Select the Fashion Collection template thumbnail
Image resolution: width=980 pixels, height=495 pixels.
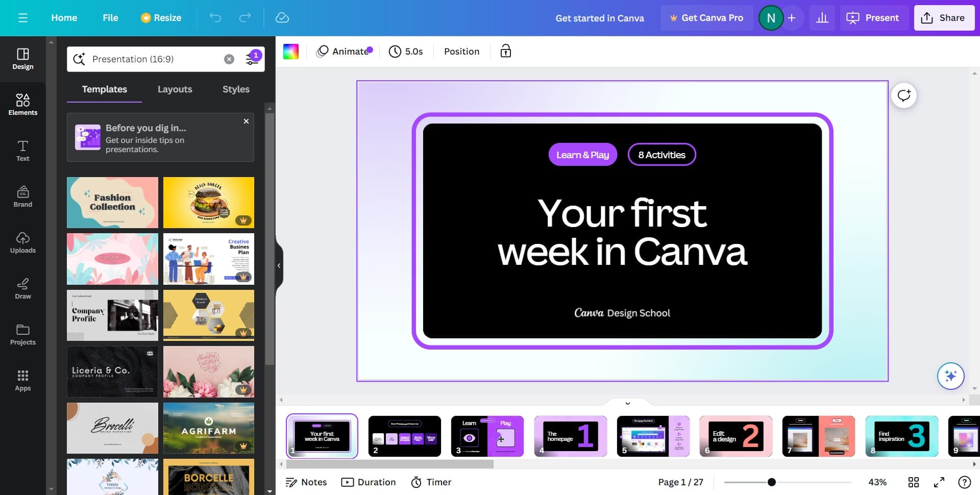coord(112,203)
